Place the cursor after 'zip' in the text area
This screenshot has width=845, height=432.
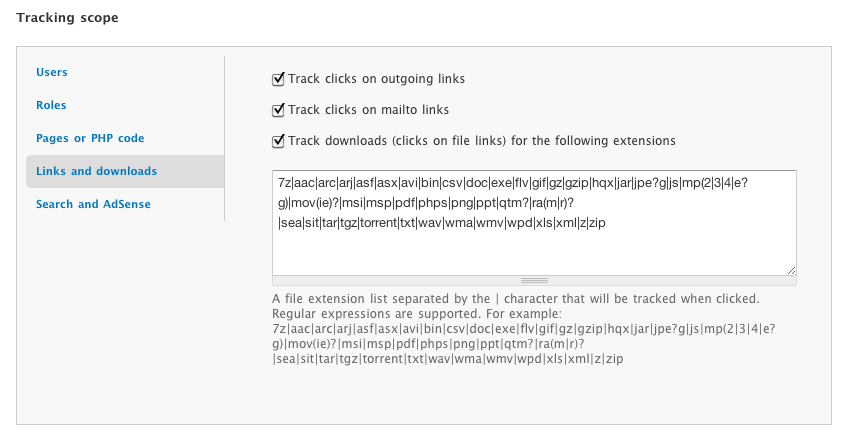click(x=607, y=222)
